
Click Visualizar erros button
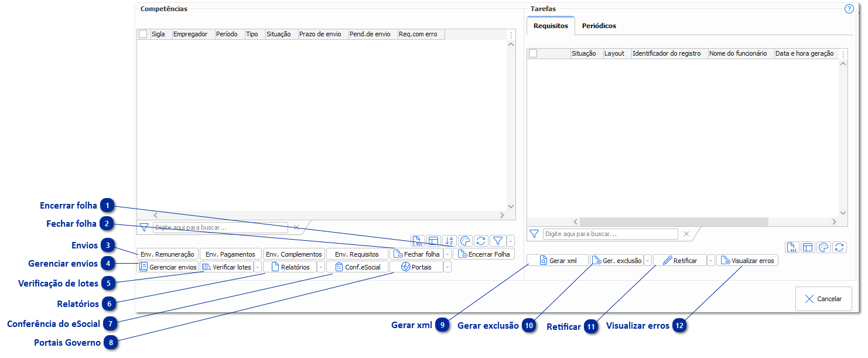[x=747, y=261]
